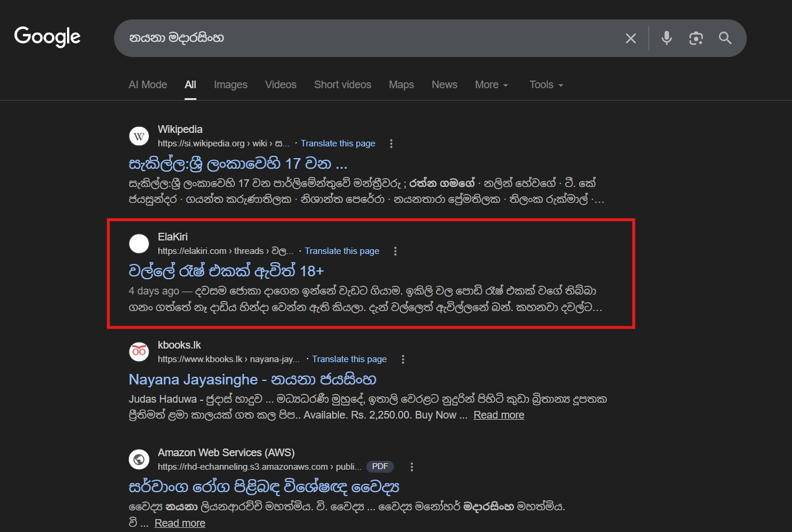This screenshot has width=792, height=532.
Task: Select the All results tab
Action: point(191,85)
